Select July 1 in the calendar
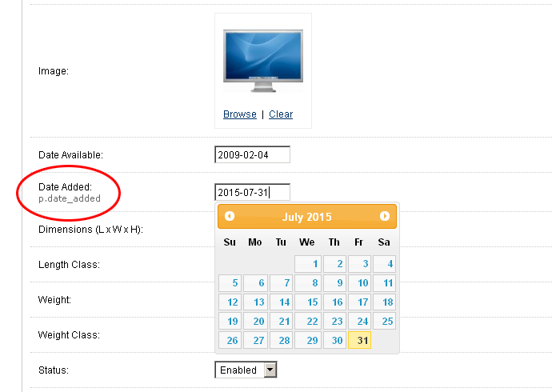Image resolution: width=552 pixels, height=392 pixels. click(x=308, y=264)
